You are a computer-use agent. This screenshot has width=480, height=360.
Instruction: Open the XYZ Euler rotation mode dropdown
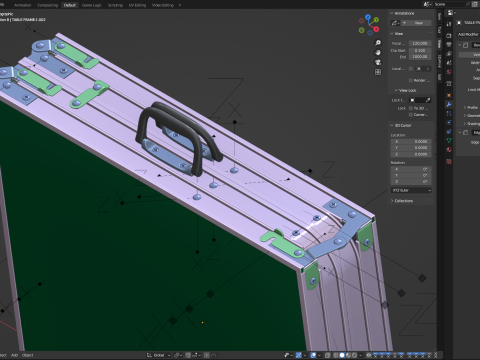click(x=411, y=190)
